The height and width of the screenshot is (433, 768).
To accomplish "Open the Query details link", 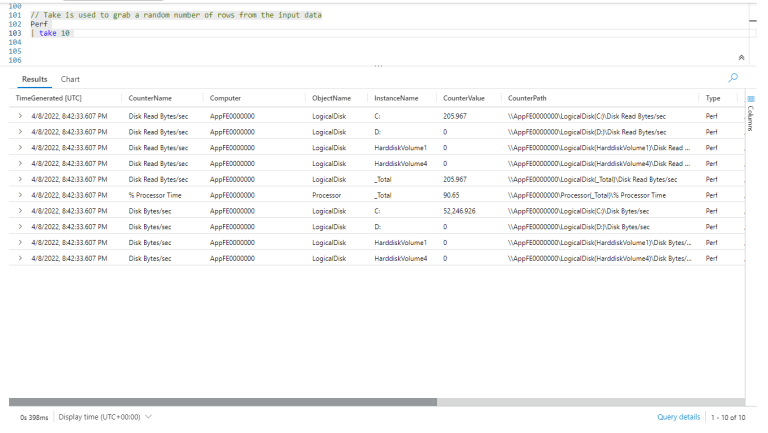I will tap(678, 416).
